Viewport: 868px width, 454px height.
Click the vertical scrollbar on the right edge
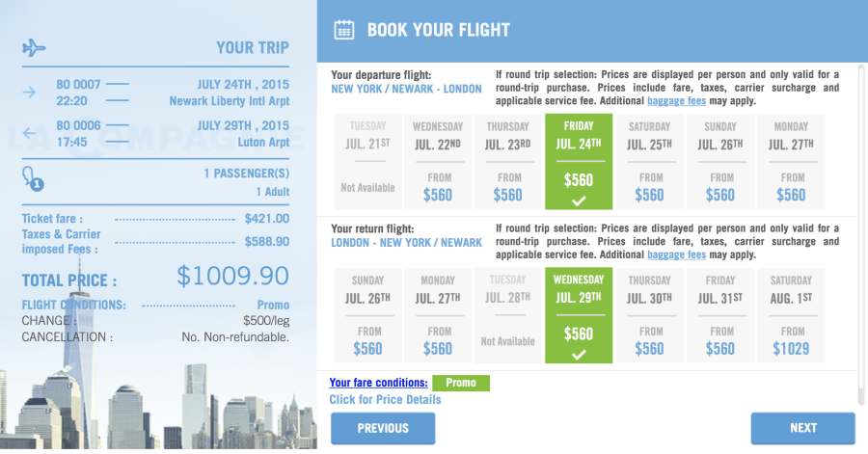click(861, 231)
